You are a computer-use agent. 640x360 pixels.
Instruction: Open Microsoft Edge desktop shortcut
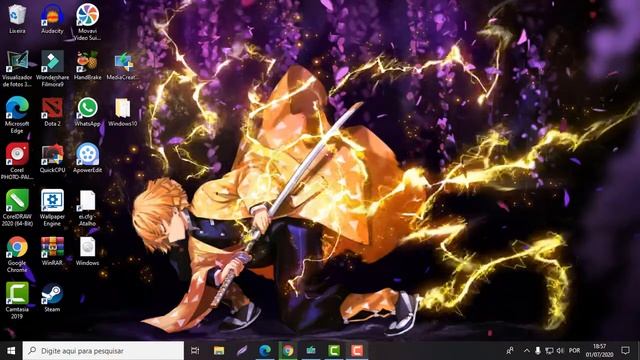(17, 115)
